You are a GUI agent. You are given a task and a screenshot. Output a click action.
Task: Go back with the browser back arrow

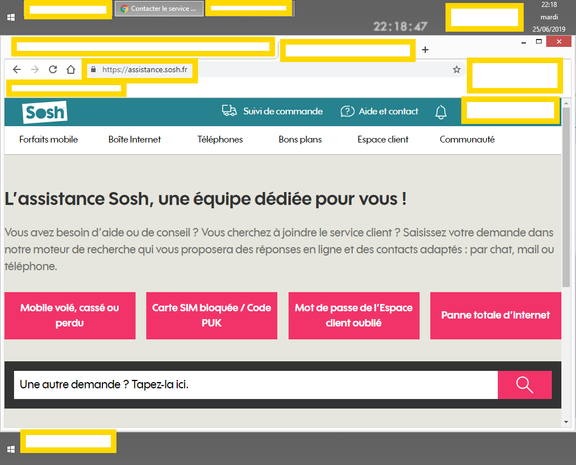pos(17,69)
